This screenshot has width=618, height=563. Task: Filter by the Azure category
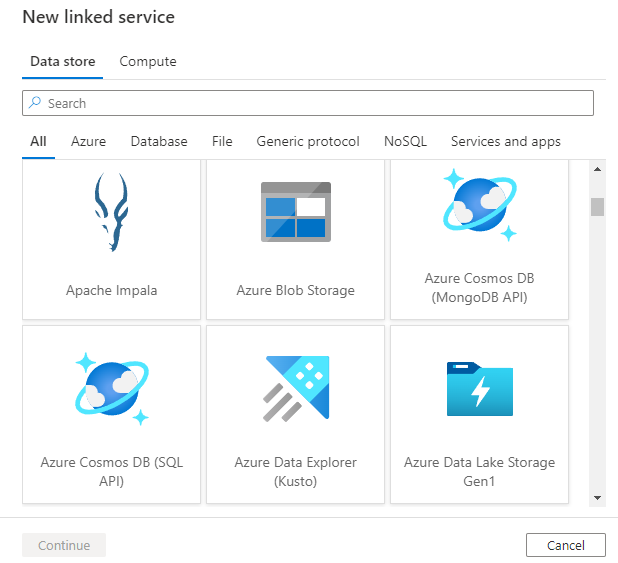(x=88, y=142)
